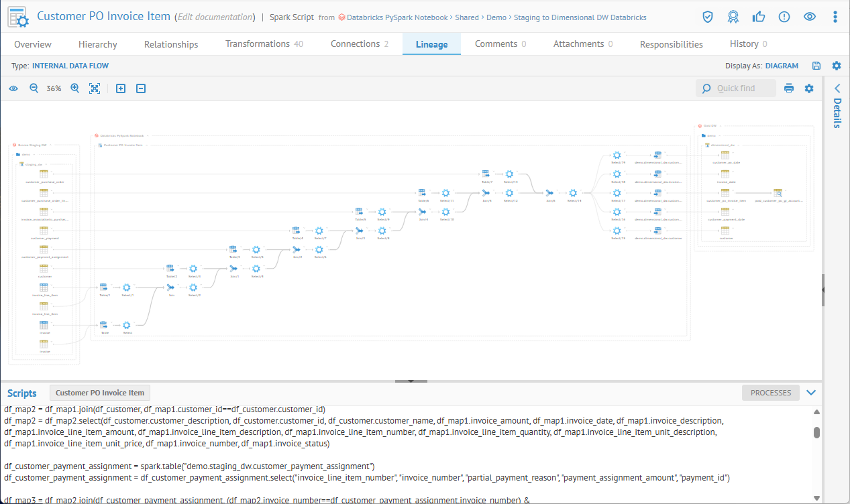Click the certification shield icon
The image size is (850, 504).
(x=708, y=17)
